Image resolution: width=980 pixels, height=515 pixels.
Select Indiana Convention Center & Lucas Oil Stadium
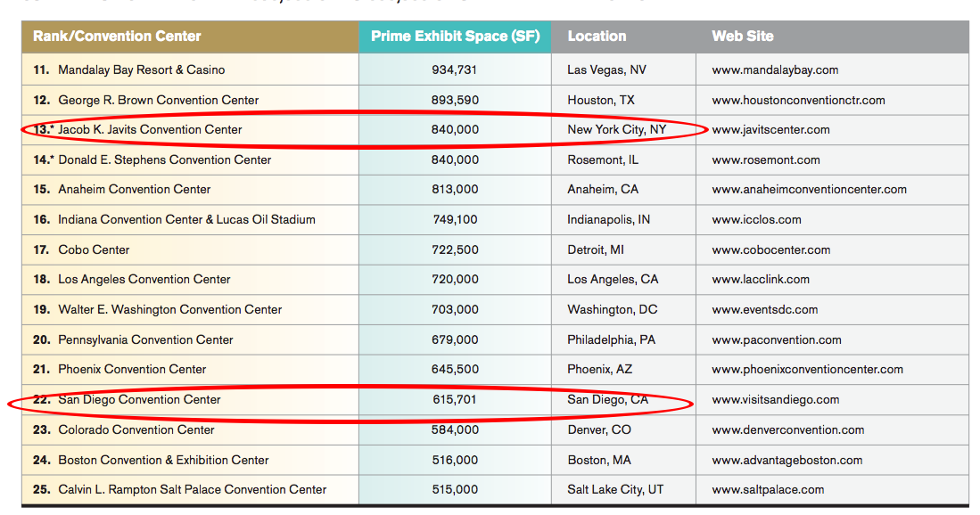187,220
